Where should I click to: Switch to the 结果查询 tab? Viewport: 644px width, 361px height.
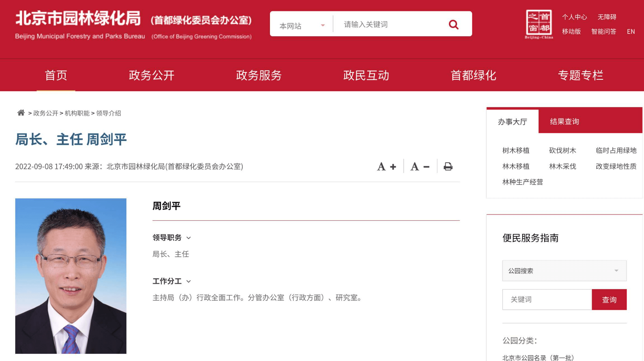[x=564, y=122]
